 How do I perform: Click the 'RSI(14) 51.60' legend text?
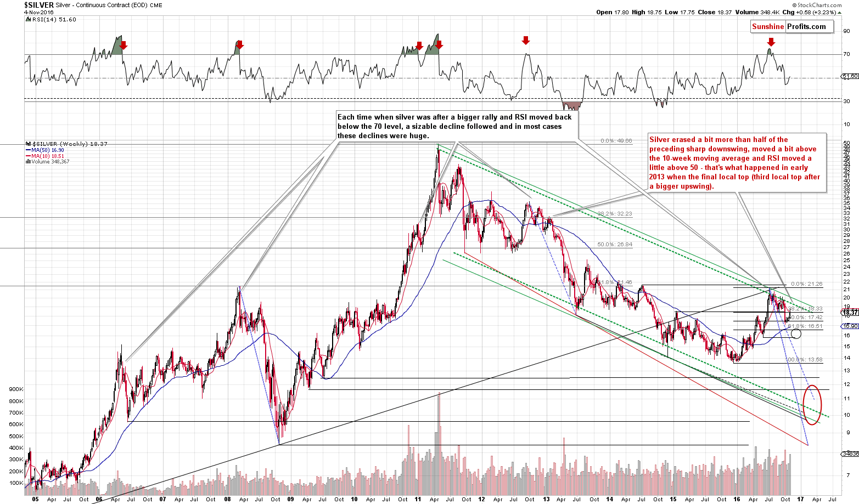[54, 19]
